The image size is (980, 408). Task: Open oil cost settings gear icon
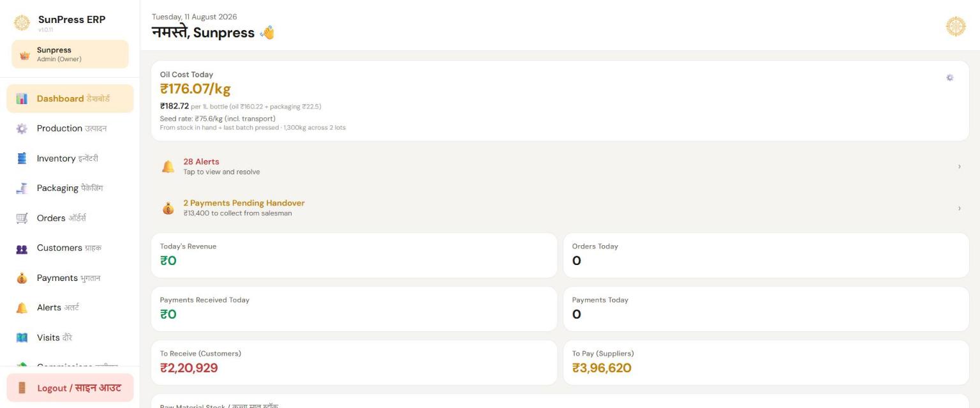pos(949,77)
